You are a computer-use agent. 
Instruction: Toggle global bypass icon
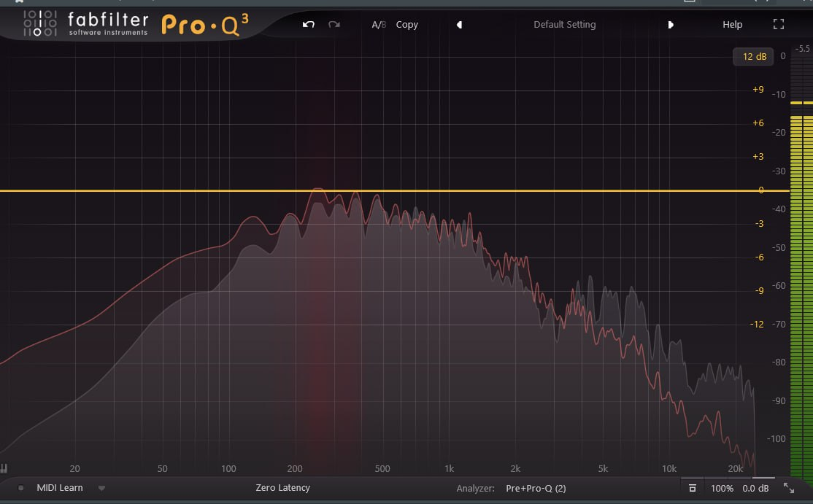pos(692,488)
